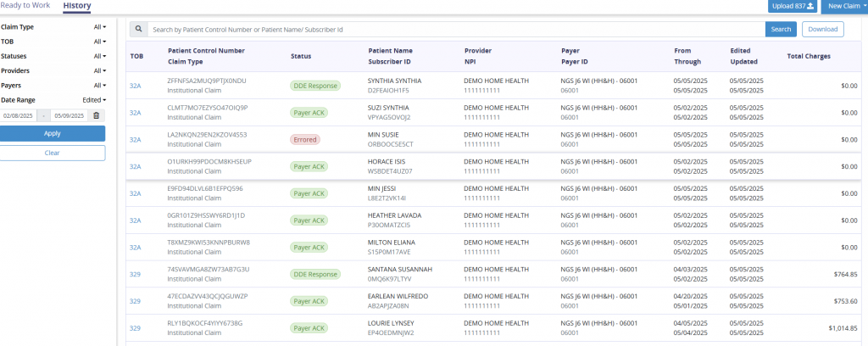Screen dimensions: 868x346
Task: Click the Total Charges column header
Action: pos(809,56)
